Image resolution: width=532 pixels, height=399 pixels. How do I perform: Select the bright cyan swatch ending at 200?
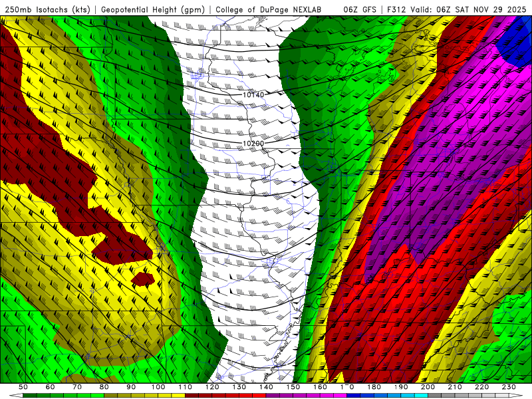(x=421, y=395)
